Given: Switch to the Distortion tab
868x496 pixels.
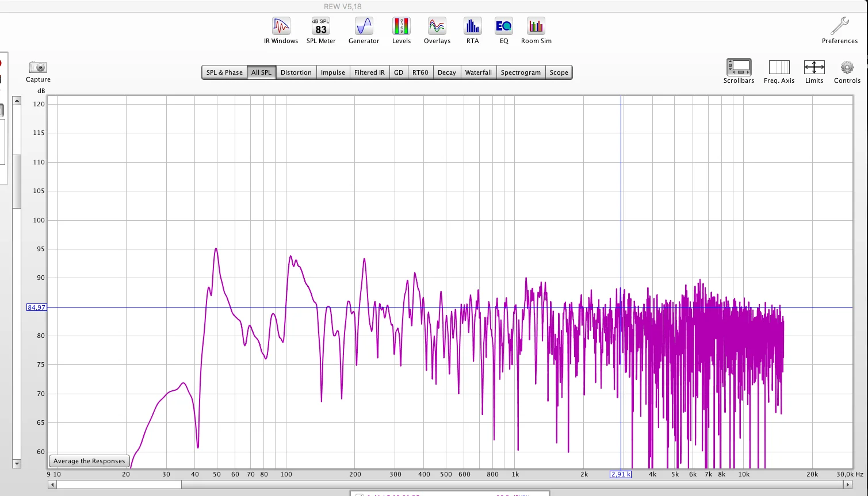Looking at the screenshot, I should tap(296, 72).
